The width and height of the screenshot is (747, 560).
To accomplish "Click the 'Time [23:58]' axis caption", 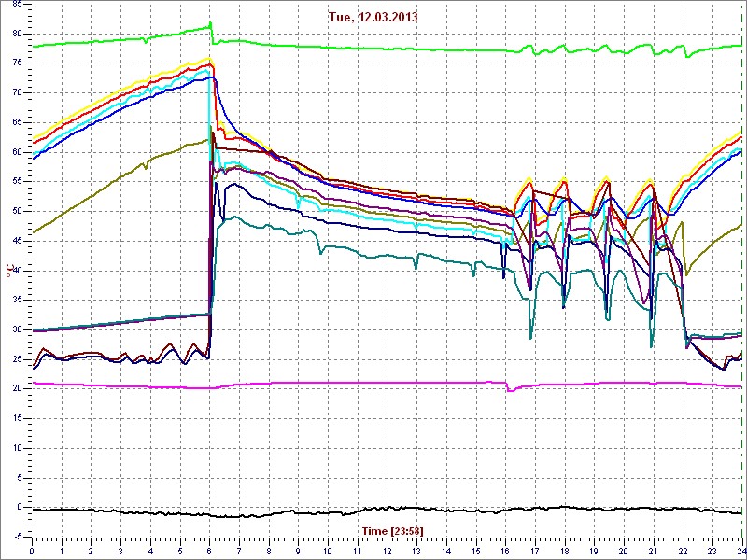I will (x=392, y=530).
